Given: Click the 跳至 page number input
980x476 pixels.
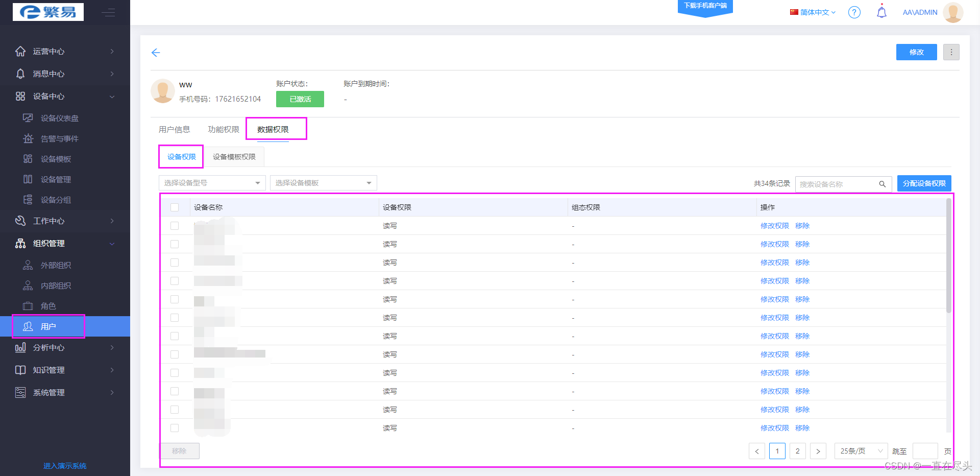Looking at the screenshot, I should pos(925,451).
